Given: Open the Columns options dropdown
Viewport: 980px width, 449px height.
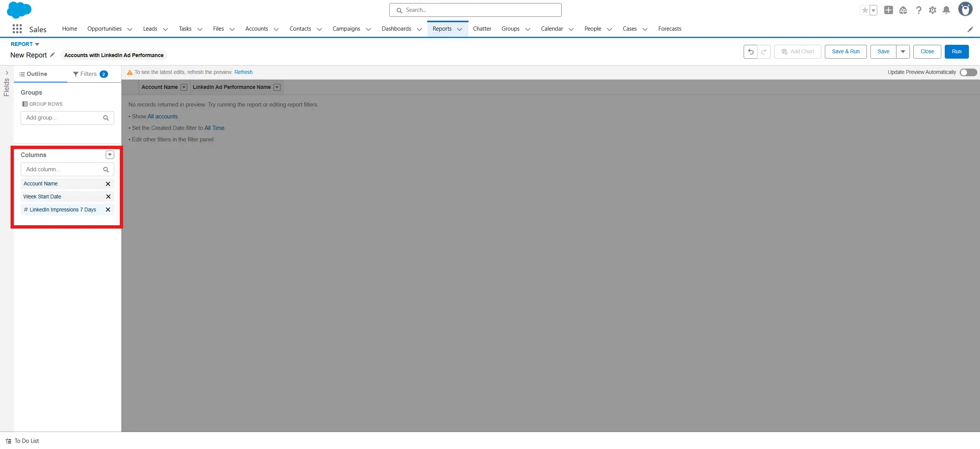Looking at the screenshot, I should click(110, 155).
